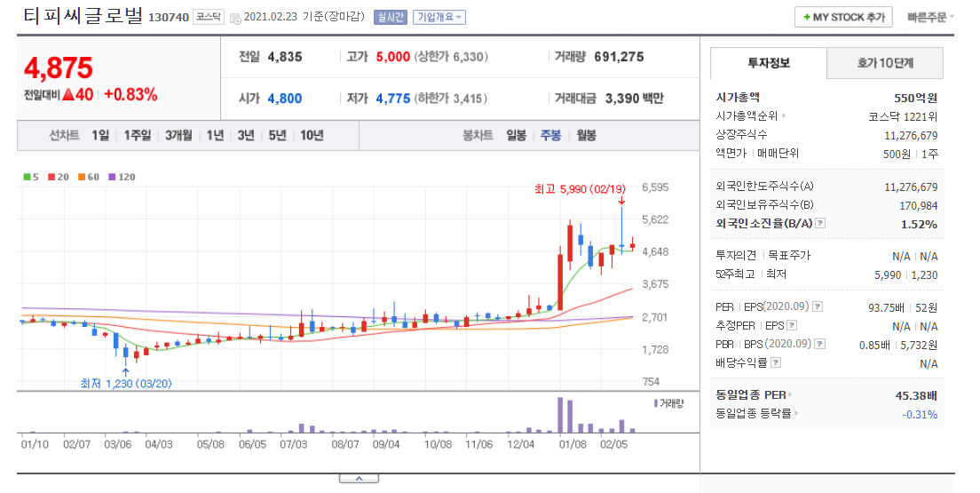Select the 1주일 line chart period

coord(138,135)
